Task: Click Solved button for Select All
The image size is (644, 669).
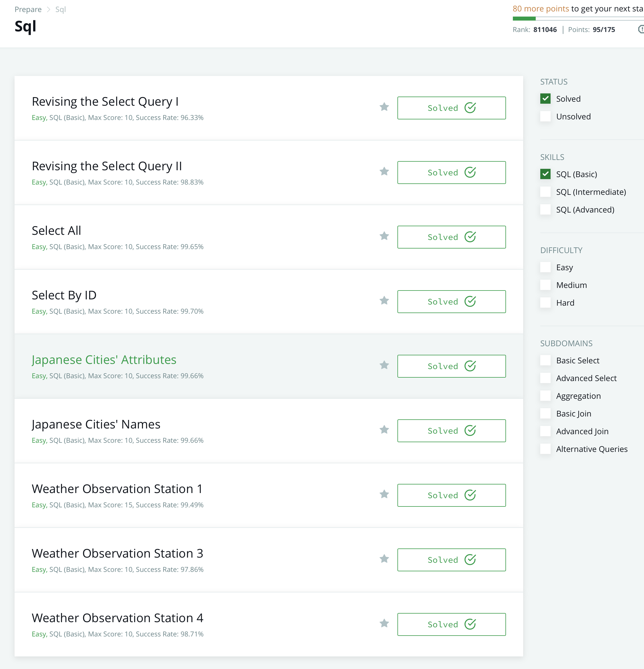Action: pyautogui.click(x=451, y=237)
